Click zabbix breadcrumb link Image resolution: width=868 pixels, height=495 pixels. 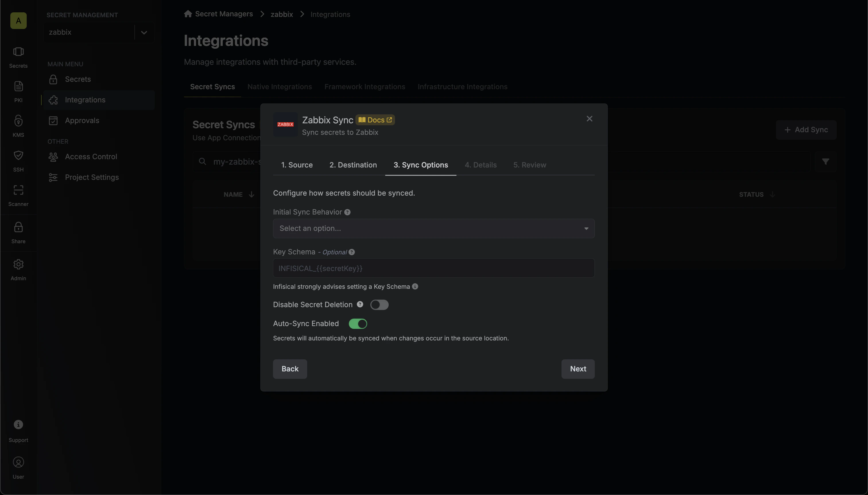tap(281, 14)
